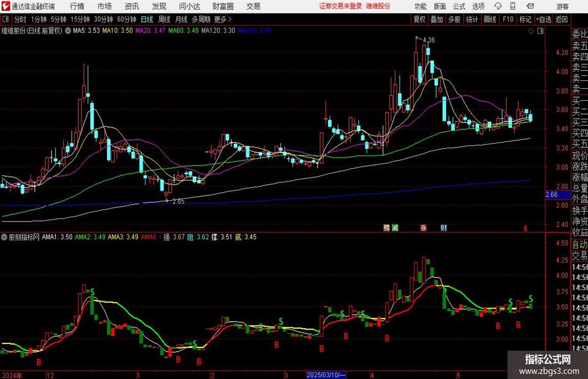The width and height of the screenshot is (588, 379).
Task: Click the MA20: 3.47 indicator label
Action: coord(151,30)
